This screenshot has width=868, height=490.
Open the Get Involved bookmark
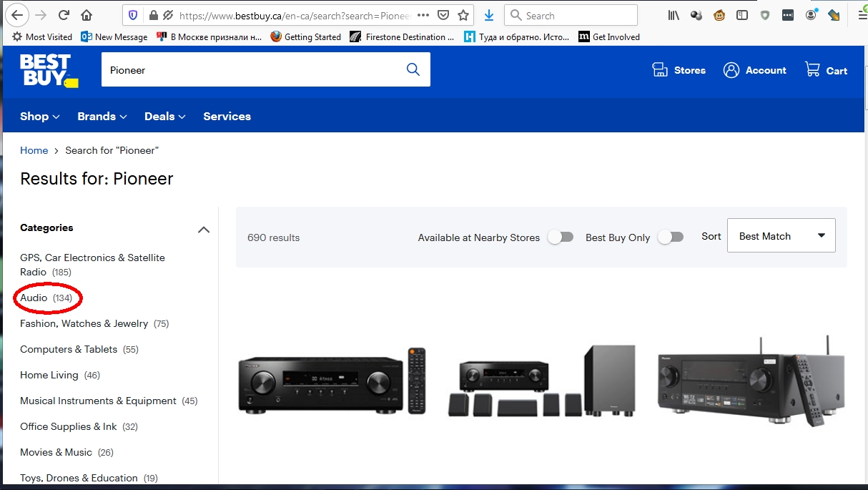click(609, 36)
